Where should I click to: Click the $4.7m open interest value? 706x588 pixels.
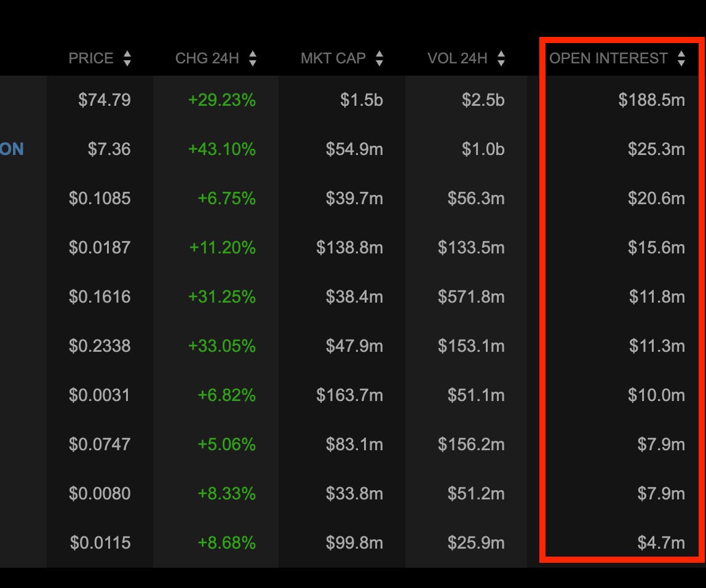[661, 542]
